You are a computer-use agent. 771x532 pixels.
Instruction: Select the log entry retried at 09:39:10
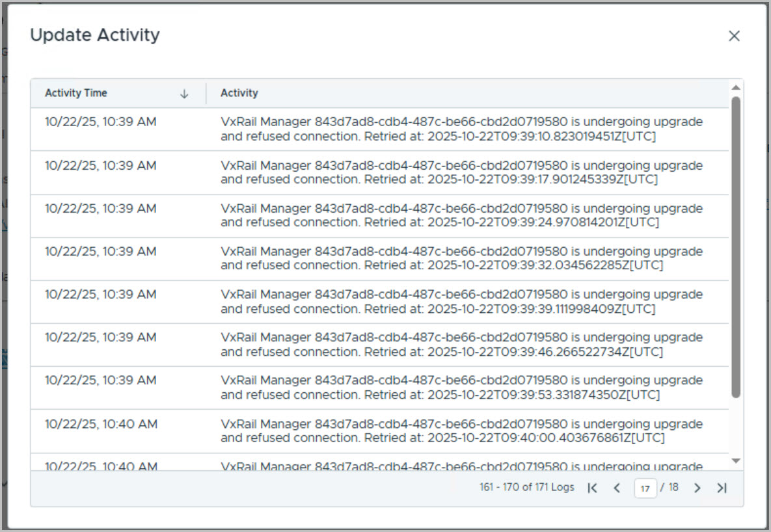(462, 129)
